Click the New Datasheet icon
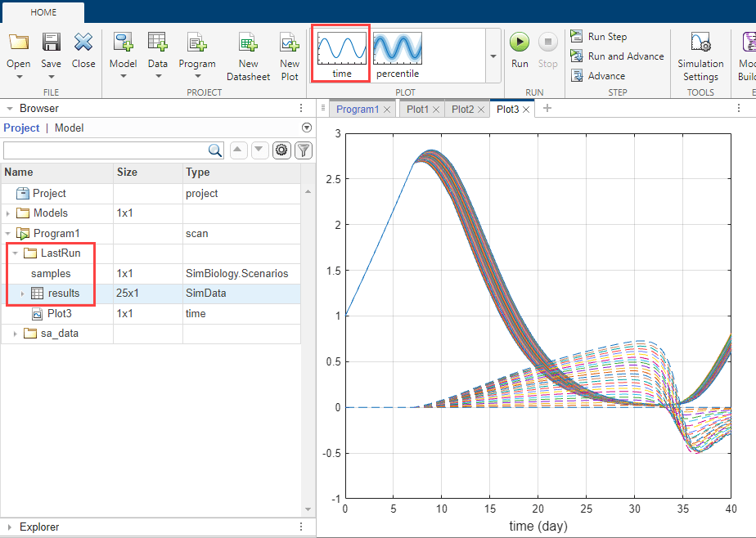The image size is (756, 538). click(x=248, y=54)
